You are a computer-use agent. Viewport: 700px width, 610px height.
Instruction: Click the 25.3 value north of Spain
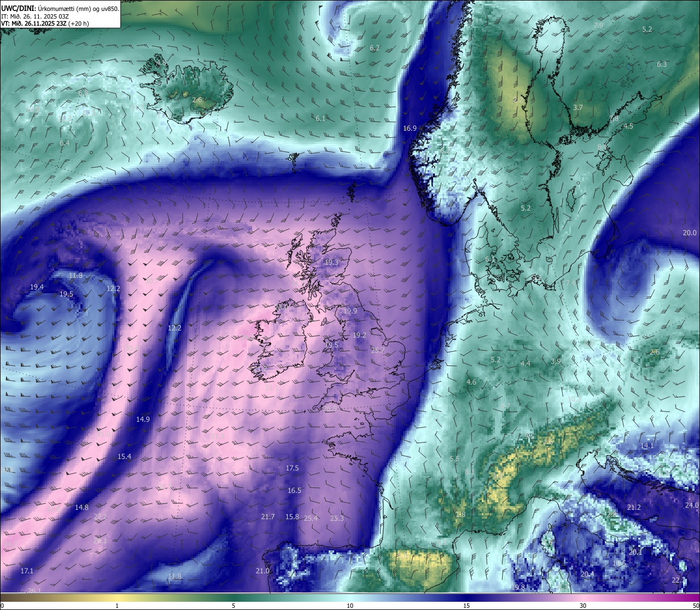coord(337,519)
